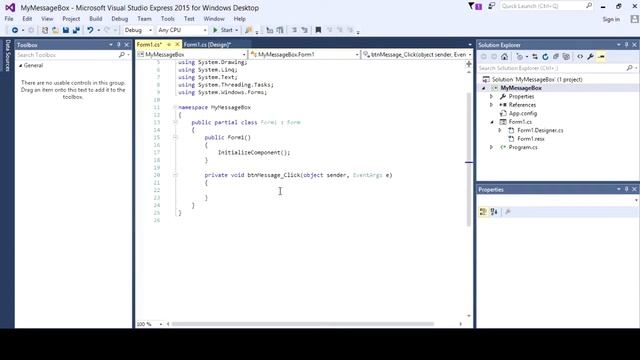Close the Form1.cs tab

(177, 44)
